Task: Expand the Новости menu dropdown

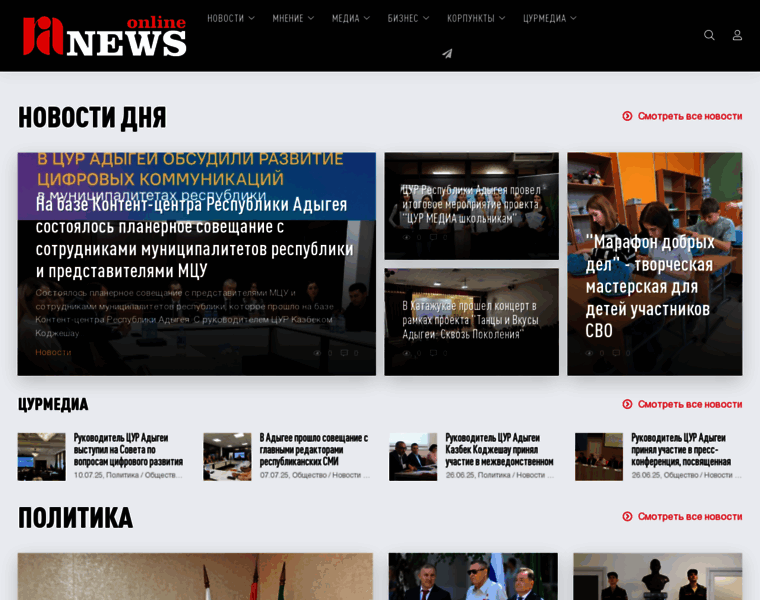Action: pyautogui.click(x=230, y=18)
